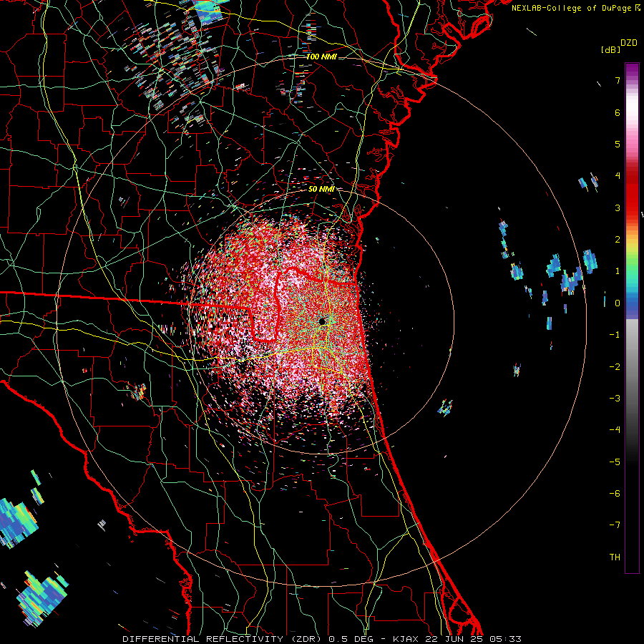644x644 pixels.
Task: Click the scale value -5
Action: [x=615, y=462]
